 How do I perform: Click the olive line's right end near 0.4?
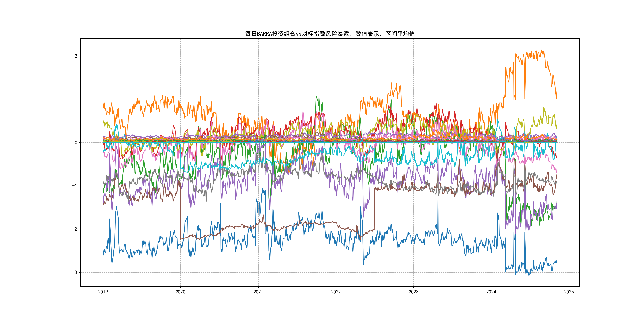(557, 125)
